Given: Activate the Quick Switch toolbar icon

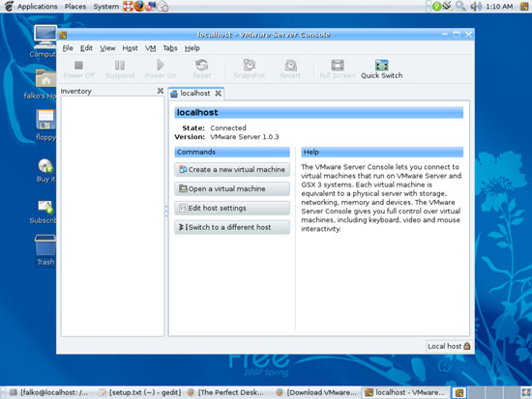Looking at the screenshot, I should (x=382, y=65).
